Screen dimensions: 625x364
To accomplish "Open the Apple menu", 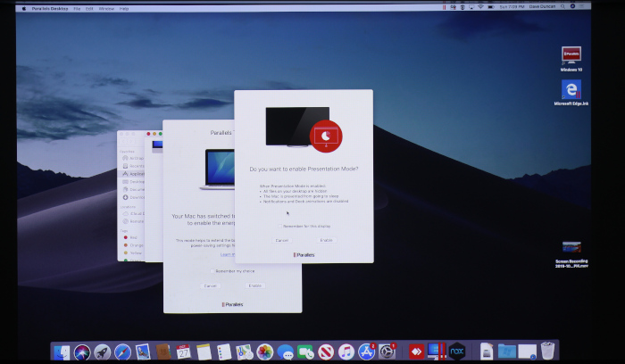I will [24, 8].
